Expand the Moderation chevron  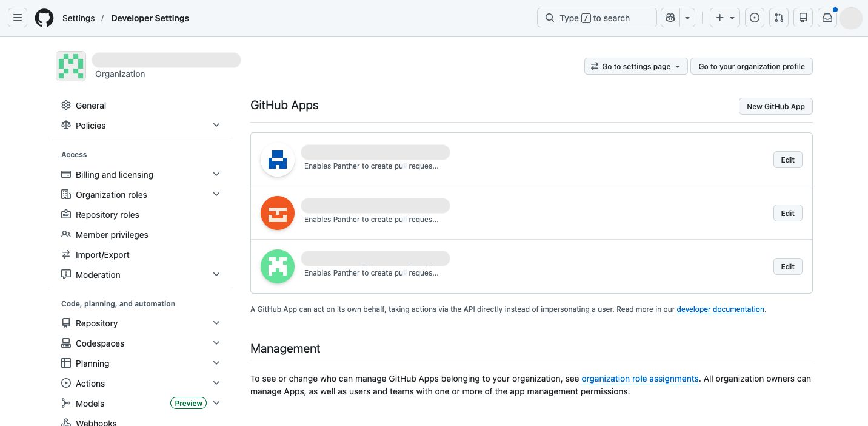tap(216, 274)
